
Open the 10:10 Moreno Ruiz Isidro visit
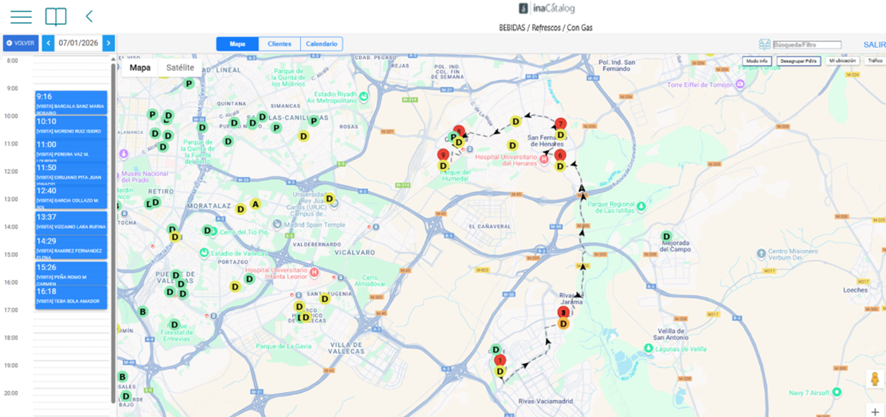point(71,127)
